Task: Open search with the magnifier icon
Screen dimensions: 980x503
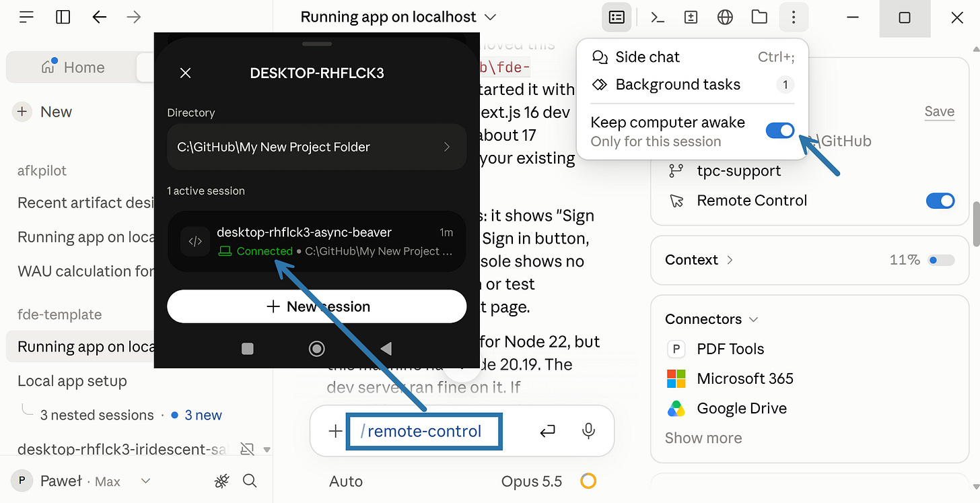Action: tap(250, 481)
